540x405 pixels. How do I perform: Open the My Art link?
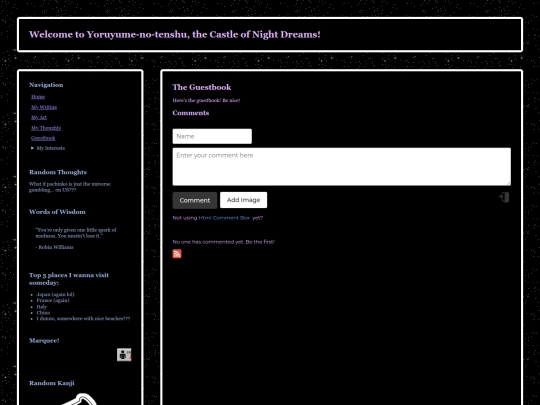[x=39, y=117]
